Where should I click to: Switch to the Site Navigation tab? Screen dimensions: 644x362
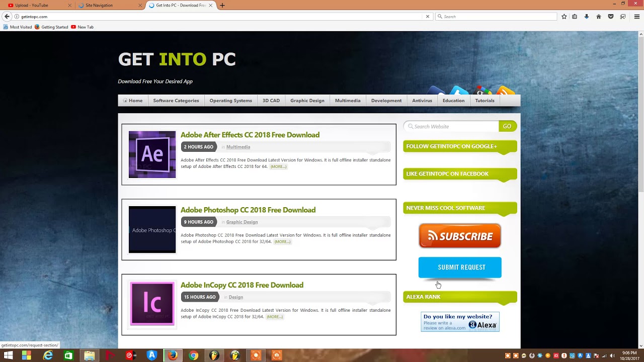pyautogui.click(x=110, y=5)
